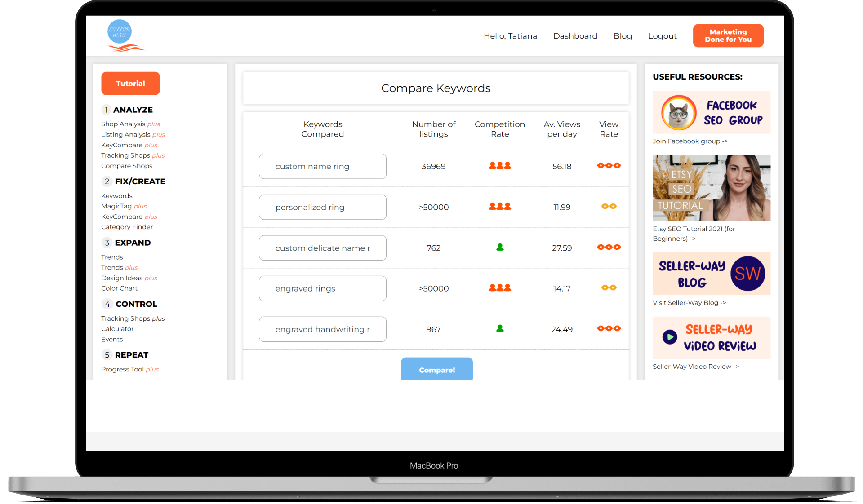Click the 27.59 views per day value
863x504 pixels.
562,248
